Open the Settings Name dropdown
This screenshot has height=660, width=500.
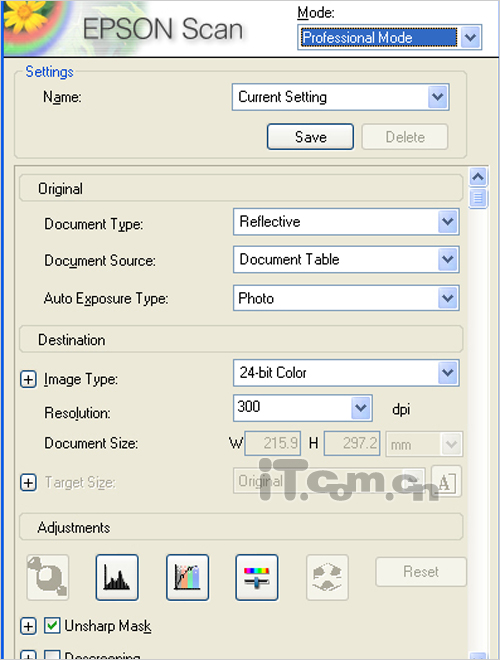(438, 97)
